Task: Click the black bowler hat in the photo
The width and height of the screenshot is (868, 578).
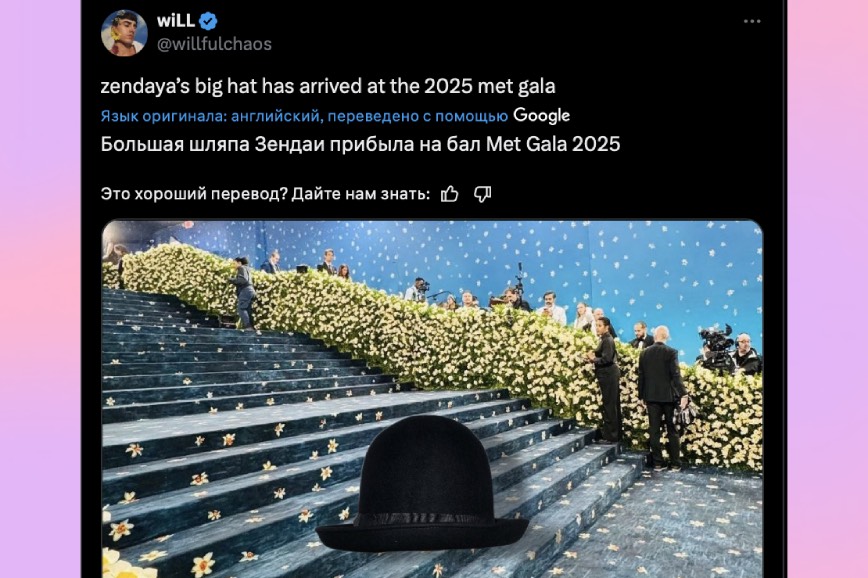Action: pos(422,483)
